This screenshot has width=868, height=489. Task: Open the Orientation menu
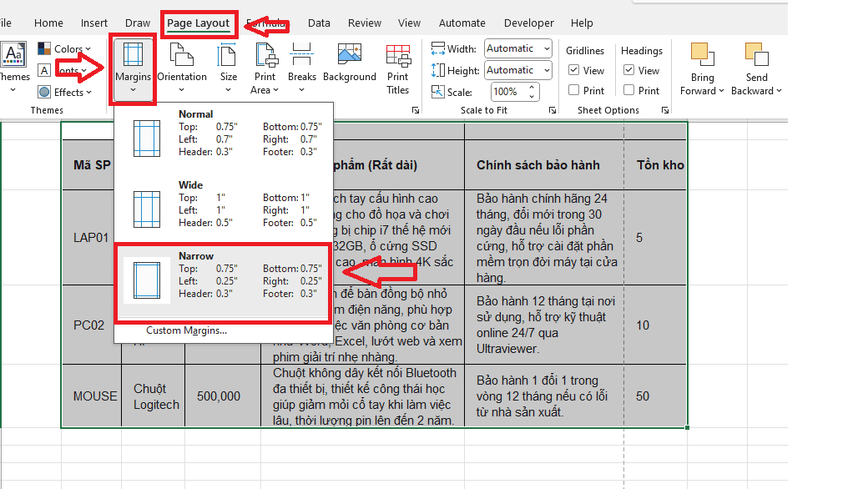(182, 68)
